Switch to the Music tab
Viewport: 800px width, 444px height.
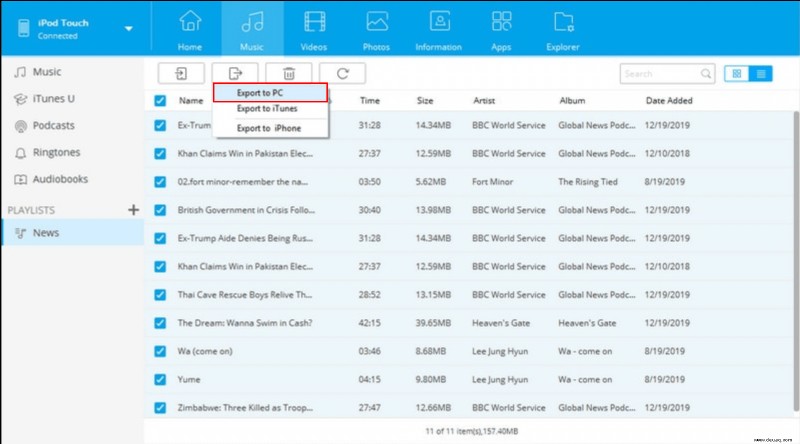(x=252, y=30)
